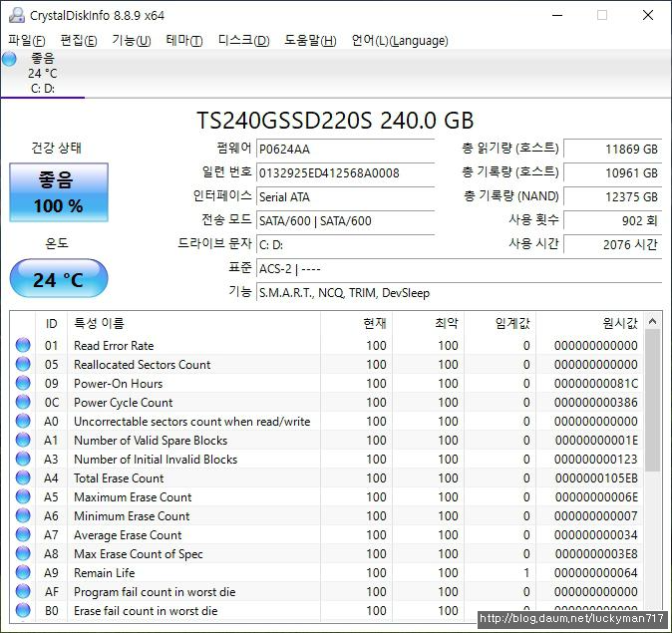
Task: Click status orb for Minimum Erase Count row
Action: point(23,515)
